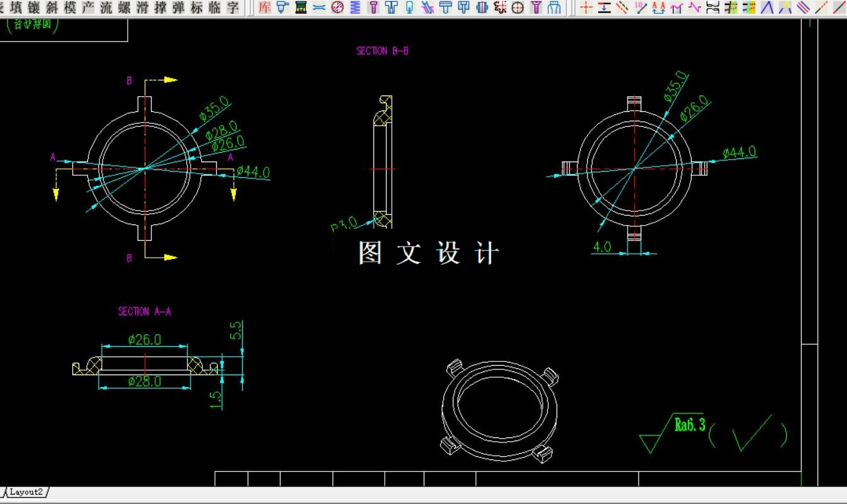
Task: Select the dimension icon labeled 10
Action: coord(641,8)
